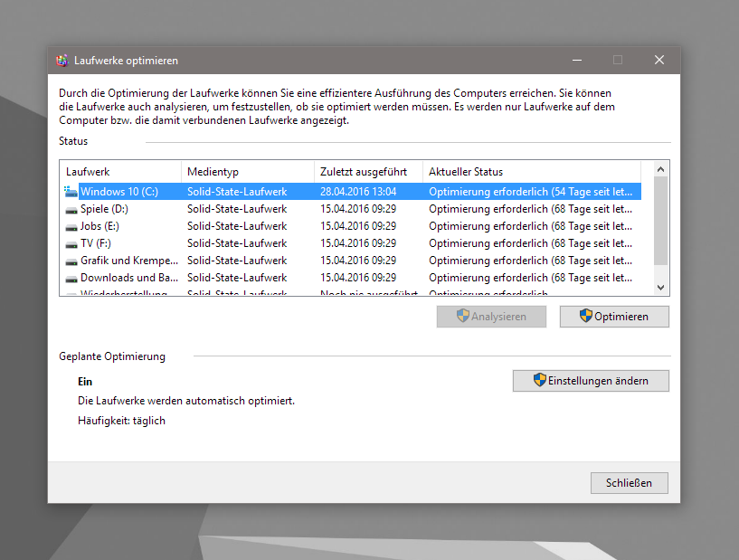Sort by the Medientyp column header
Image resolution: width=739 pixels, height=560 pixels.
pos(248,172)
